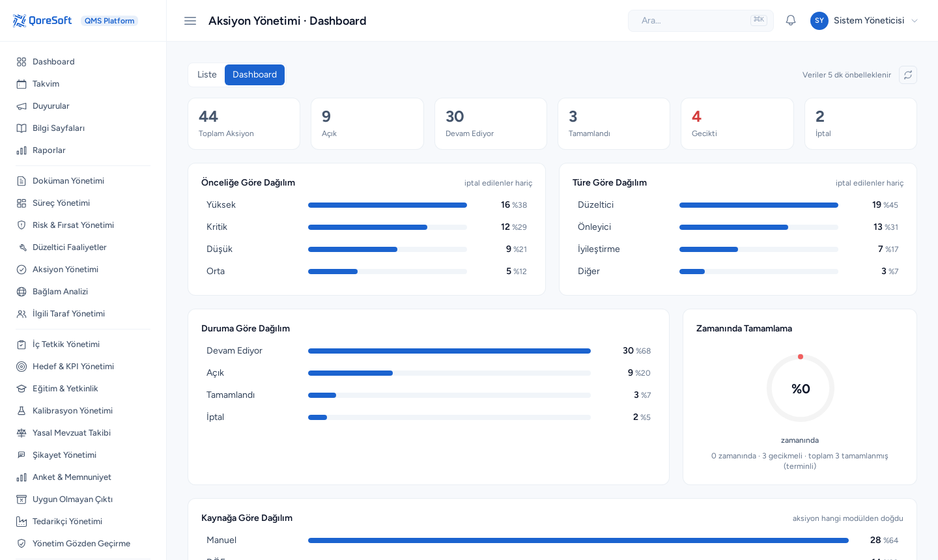Click the 'Kritik' priority row label
The width and height of the screenshot is (938, 560).
[x=217, y=227]
